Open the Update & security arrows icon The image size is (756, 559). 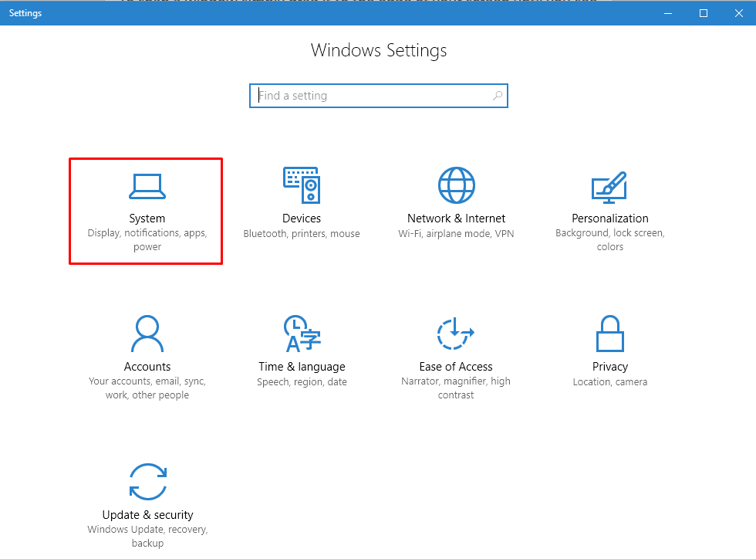(147, 482)
